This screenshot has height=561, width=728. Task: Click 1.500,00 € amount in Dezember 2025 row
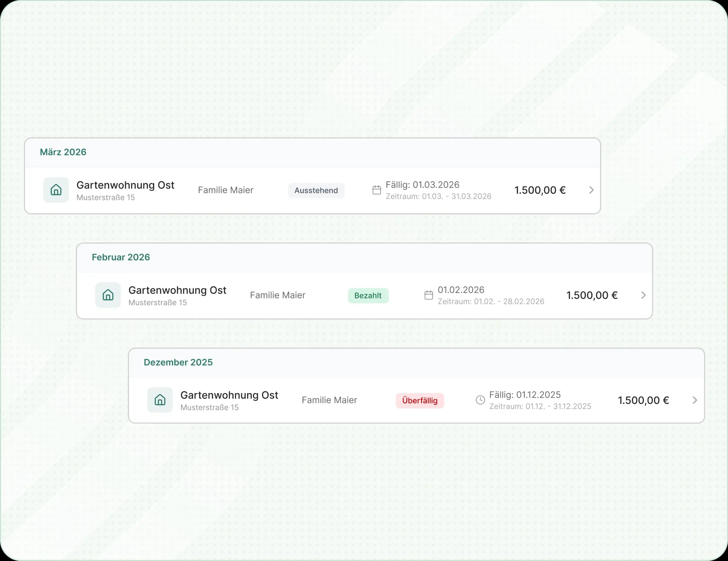tap(643, 400)
